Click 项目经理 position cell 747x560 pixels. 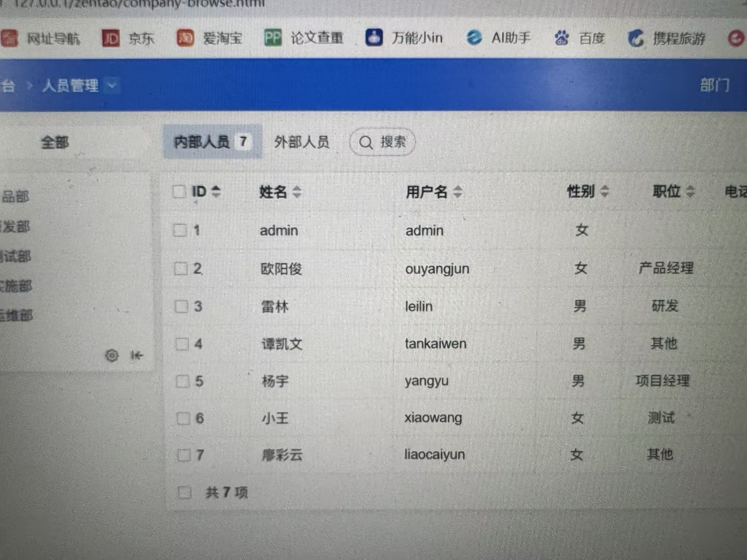pyautogui.click(x=662, y=381)
